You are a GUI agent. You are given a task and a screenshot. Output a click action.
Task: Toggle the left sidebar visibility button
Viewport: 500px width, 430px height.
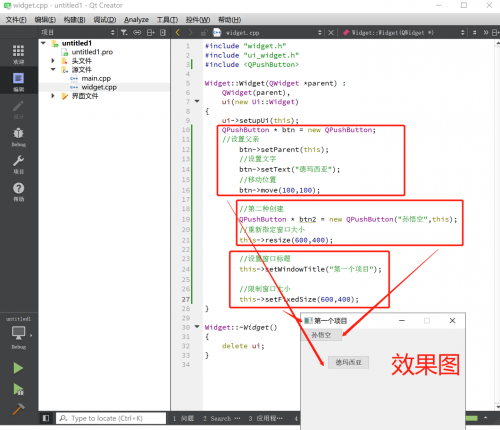point(46,418)
